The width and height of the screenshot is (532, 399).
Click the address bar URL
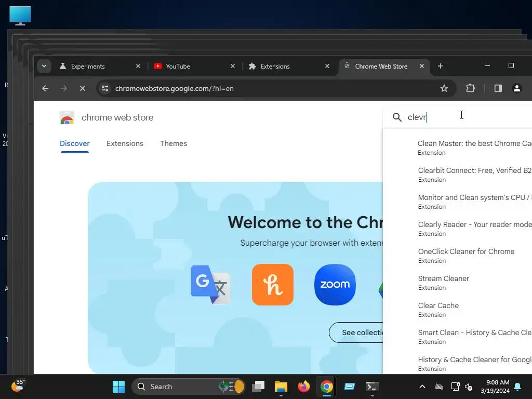pyautogui.click(x=175, y=88)
